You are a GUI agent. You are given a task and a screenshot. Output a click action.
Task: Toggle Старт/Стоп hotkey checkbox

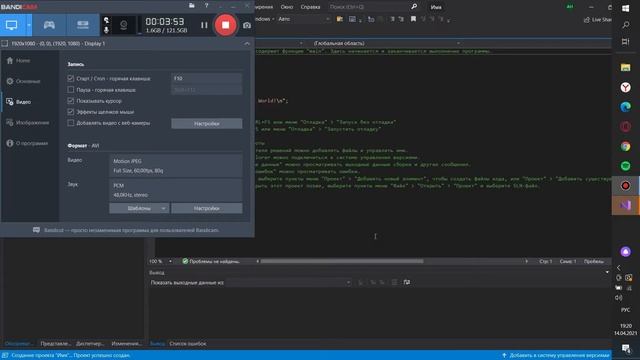click(x=71, y=78)
